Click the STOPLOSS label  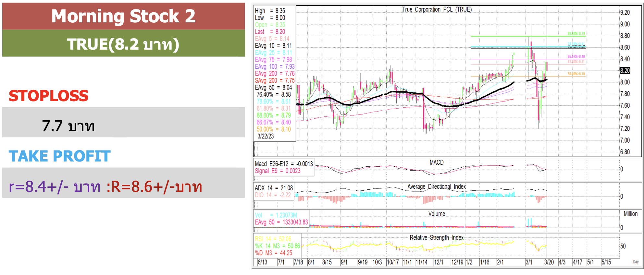click(x=48, y=96)
